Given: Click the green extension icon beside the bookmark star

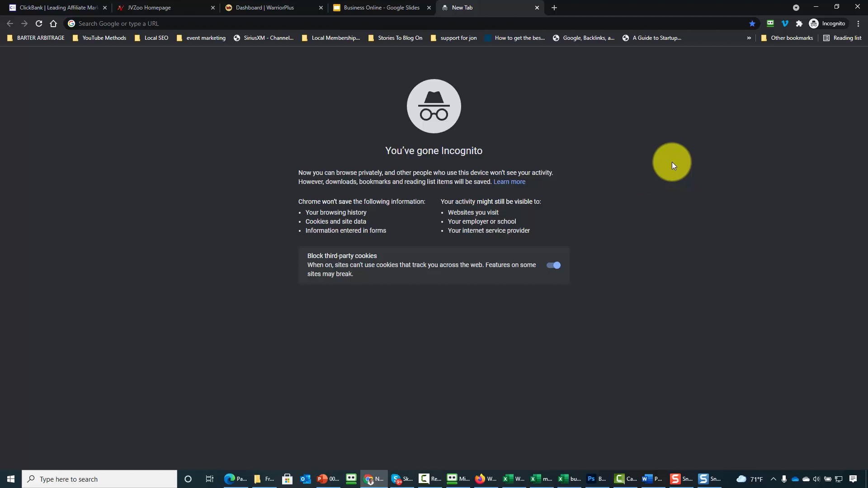Looking at the screenshot, I should pyautogui.click(x=770, y=23).
